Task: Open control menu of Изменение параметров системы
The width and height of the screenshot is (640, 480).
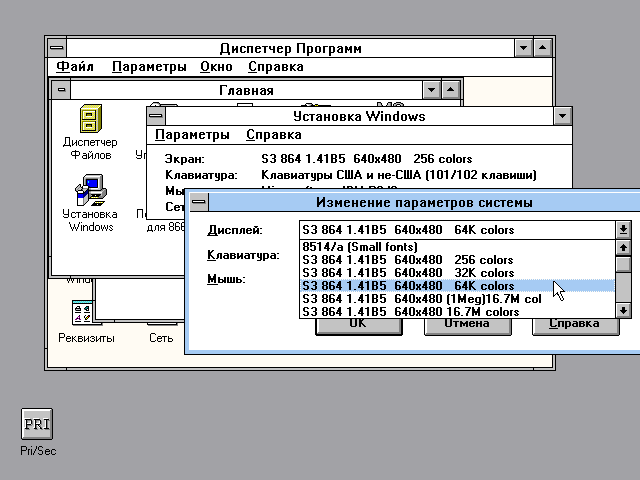Action: pos(199,202)
